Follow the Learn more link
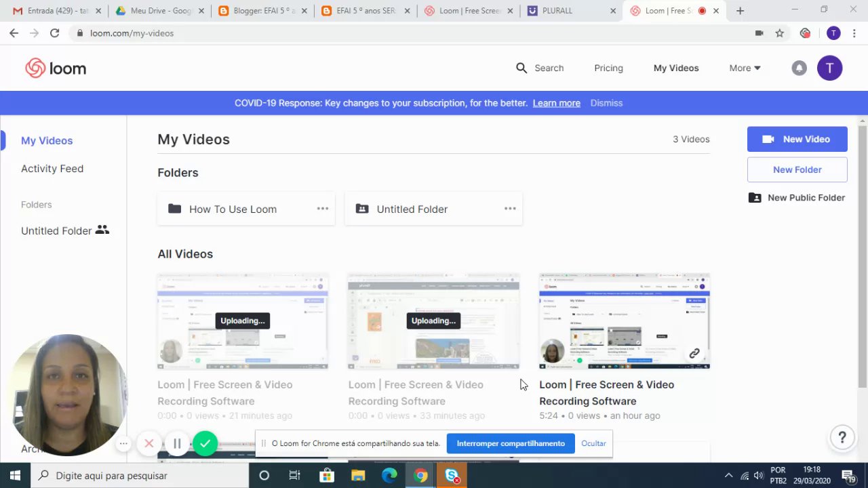This screenshot has width=868, height=488. coord(556,103)
